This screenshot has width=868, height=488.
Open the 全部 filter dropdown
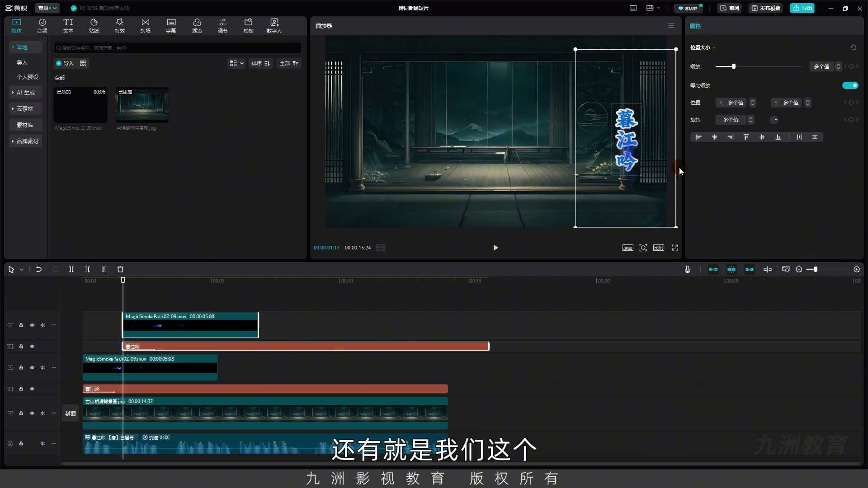pyautogui.click(x=289, y=63)
